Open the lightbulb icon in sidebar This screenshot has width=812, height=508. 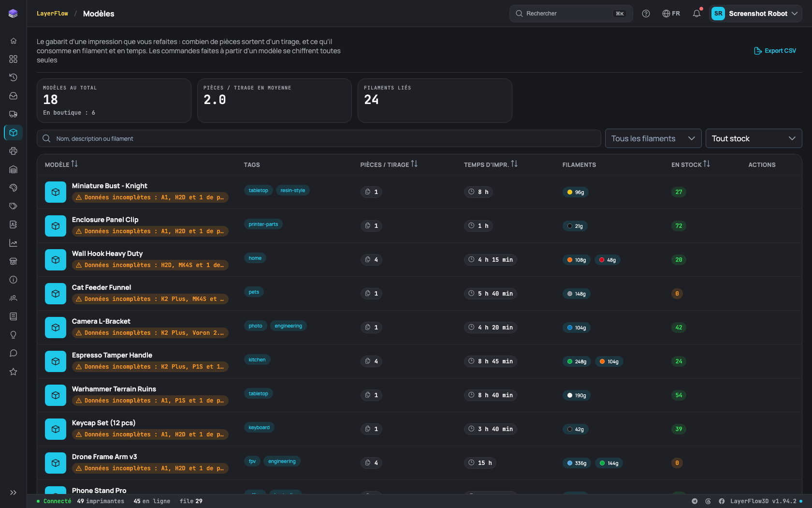click(x=13, y=335)
